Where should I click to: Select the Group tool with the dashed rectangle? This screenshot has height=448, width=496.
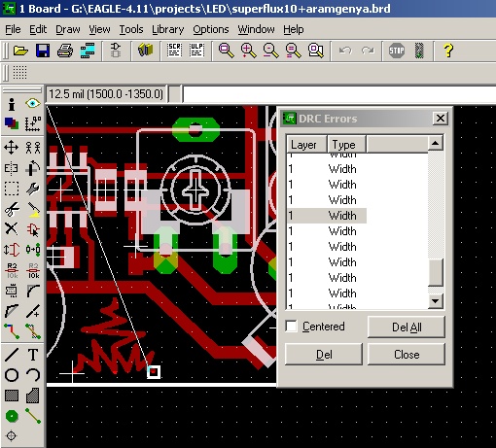(x=12, y=189)
